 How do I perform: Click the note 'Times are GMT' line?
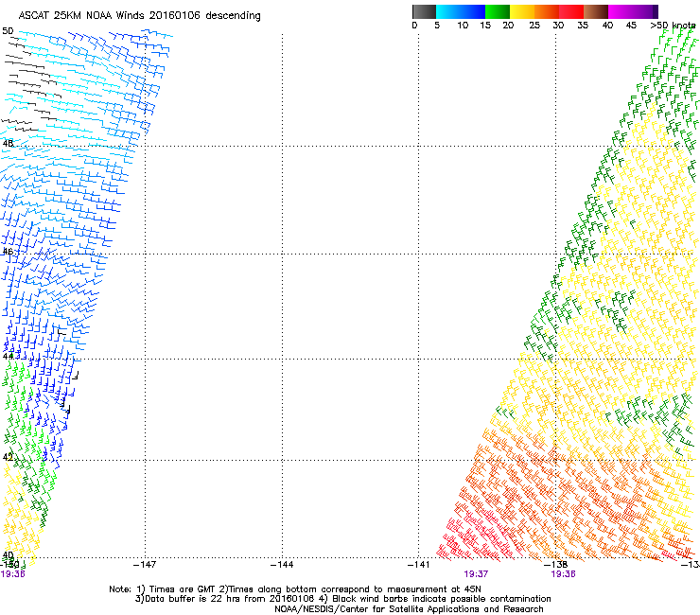(294, 589)
